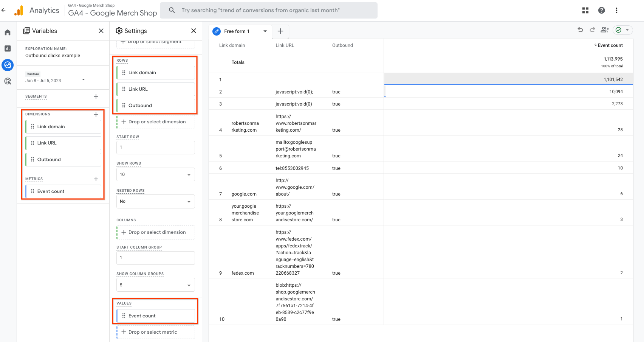
Task: Open the Nested rows dropdown
Action: point(156,201)
